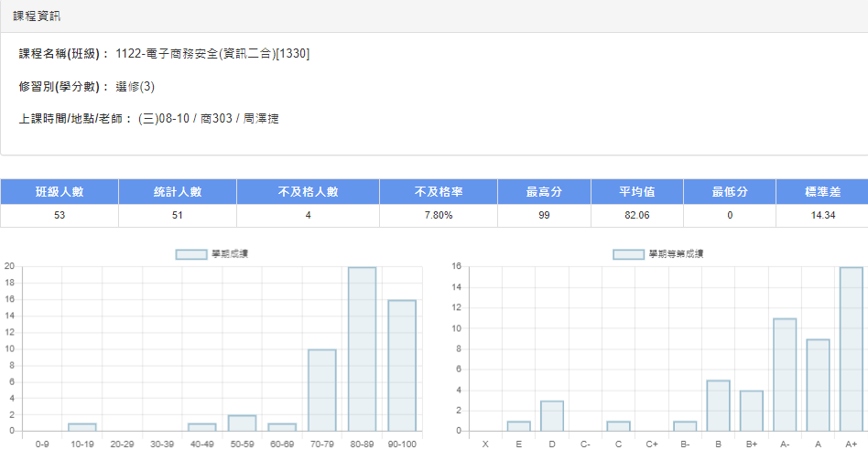Click the 60-69 score range bar

pyautogui.click(x=282, y=427)
